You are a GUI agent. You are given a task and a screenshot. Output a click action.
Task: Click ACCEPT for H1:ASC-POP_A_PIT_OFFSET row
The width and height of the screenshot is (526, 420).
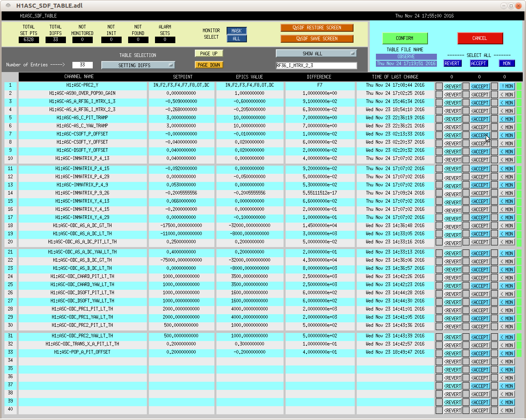pos(480,353)
